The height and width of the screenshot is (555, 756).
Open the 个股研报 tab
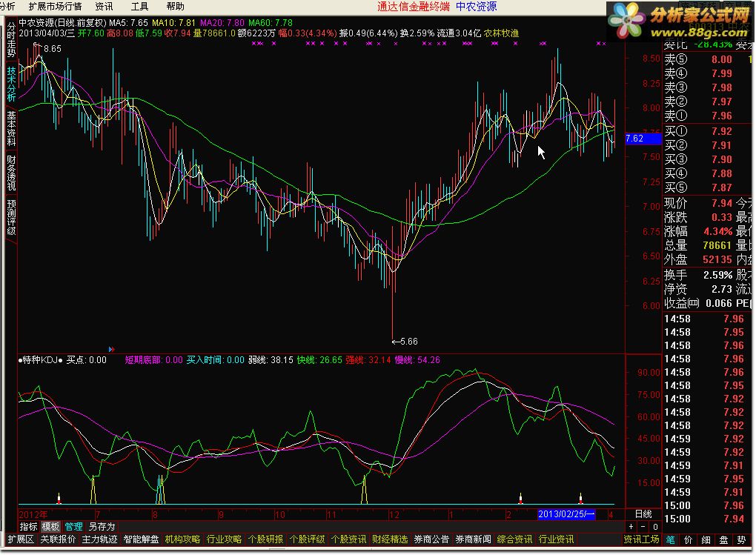click(265, 539)
